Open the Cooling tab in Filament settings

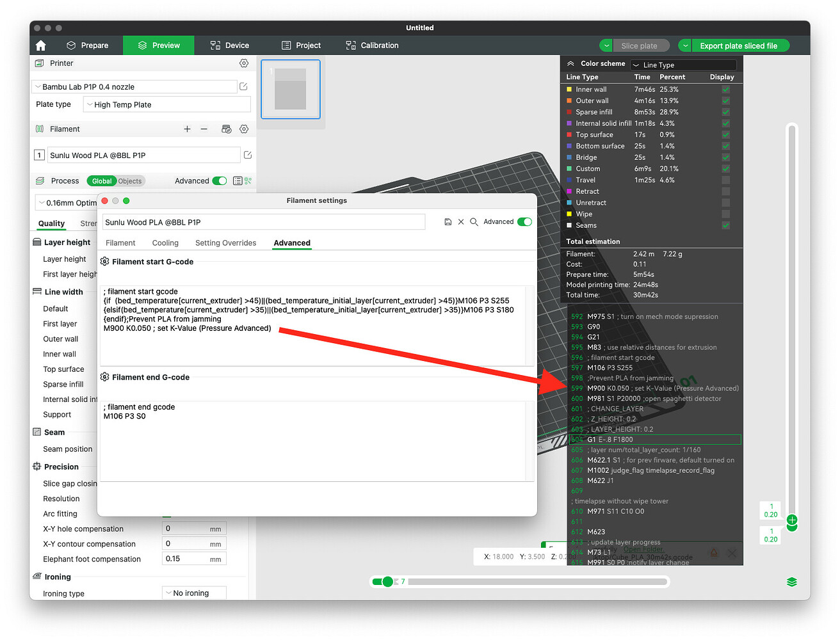click(x=165, y=243)
